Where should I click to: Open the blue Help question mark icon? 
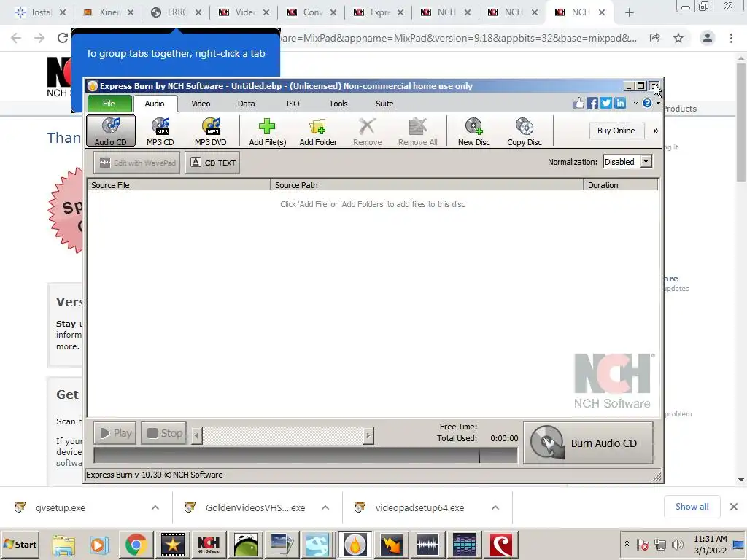[647, 103]
